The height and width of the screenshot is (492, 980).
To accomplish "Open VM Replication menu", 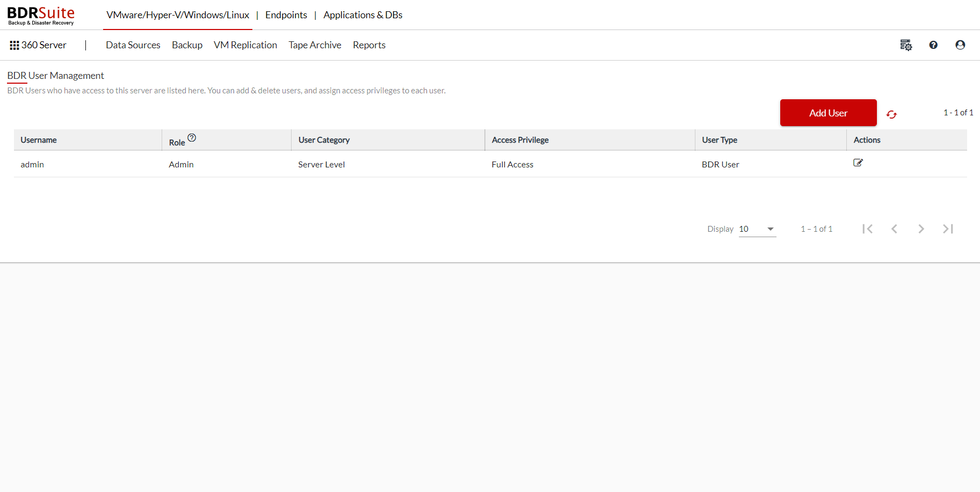I will click(x=245, y=45).
